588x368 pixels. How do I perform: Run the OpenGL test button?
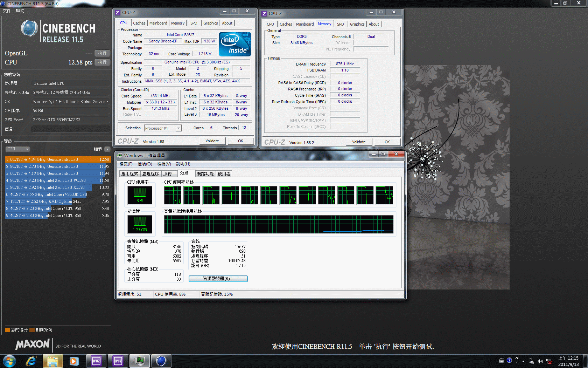click(102, 53)
